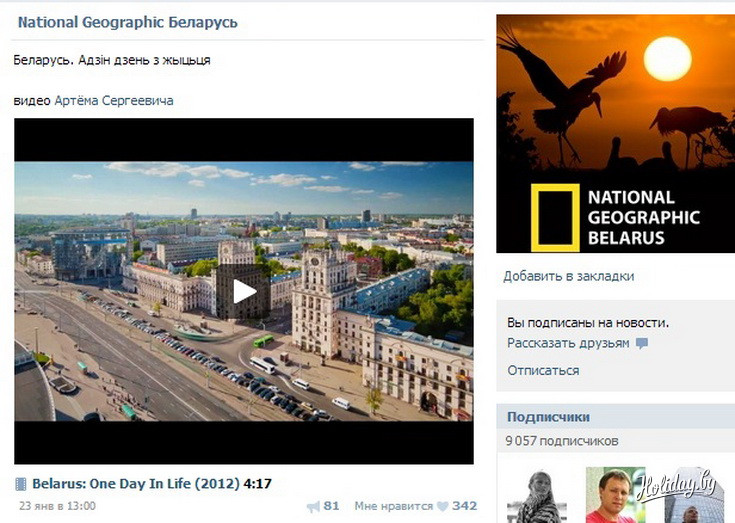Click the megaphone share icon
735x523 pixels.
(313, 506)
